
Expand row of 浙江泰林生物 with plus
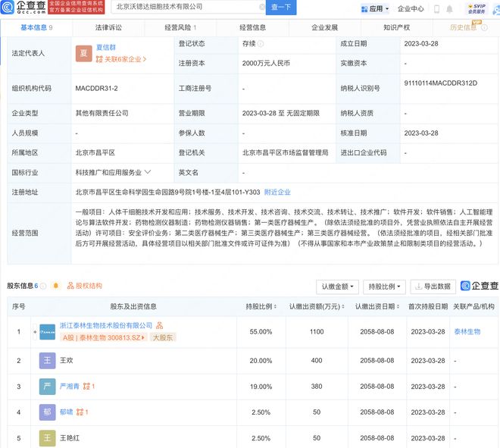(35, 332)
